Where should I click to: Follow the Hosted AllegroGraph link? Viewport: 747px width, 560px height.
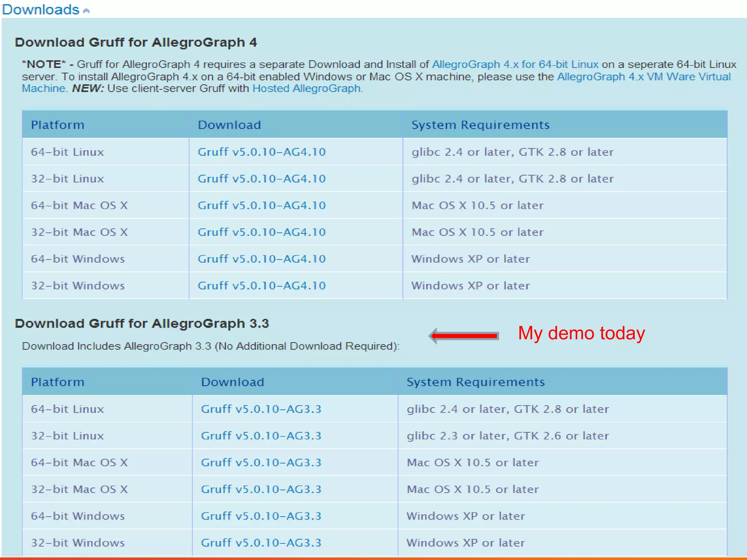306,89
